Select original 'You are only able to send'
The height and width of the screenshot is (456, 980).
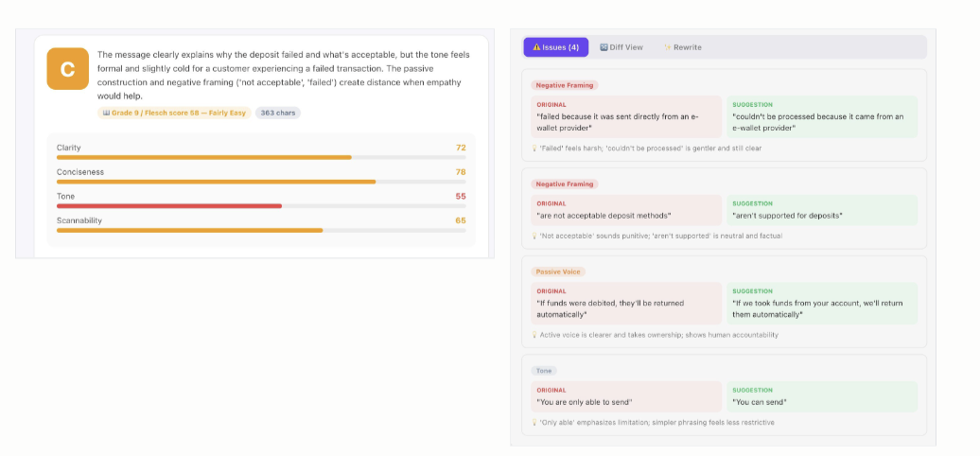[585, 402]
